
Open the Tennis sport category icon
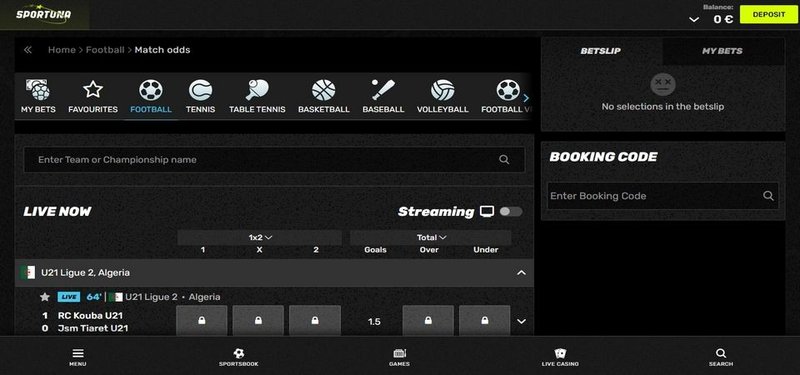(x=201, y=91)
